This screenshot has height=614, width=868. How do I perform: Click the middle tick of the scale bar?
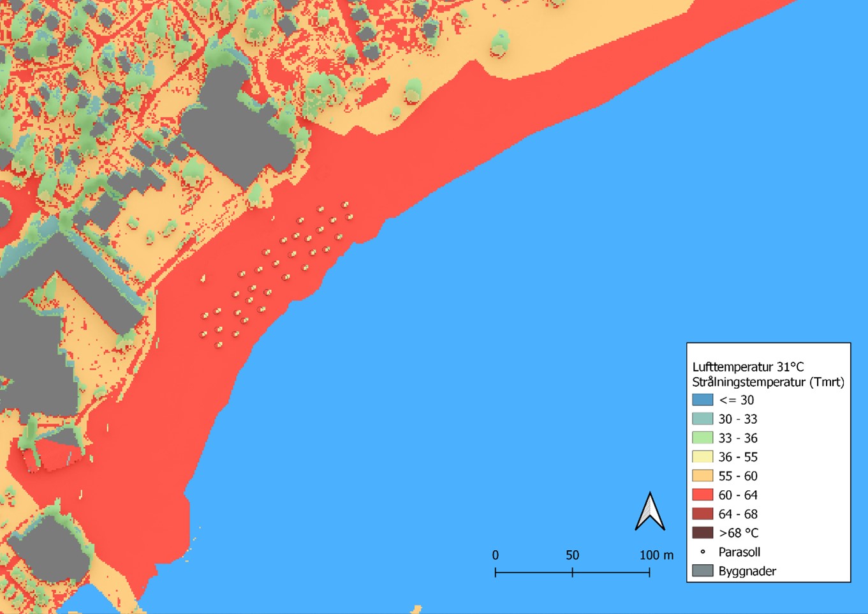(x=573, y=572)
